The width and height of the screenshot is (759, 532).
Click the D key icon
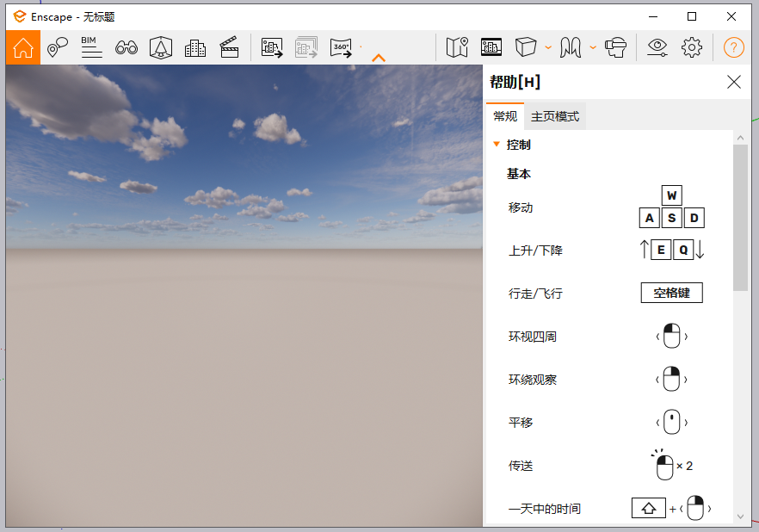point(694,218)
